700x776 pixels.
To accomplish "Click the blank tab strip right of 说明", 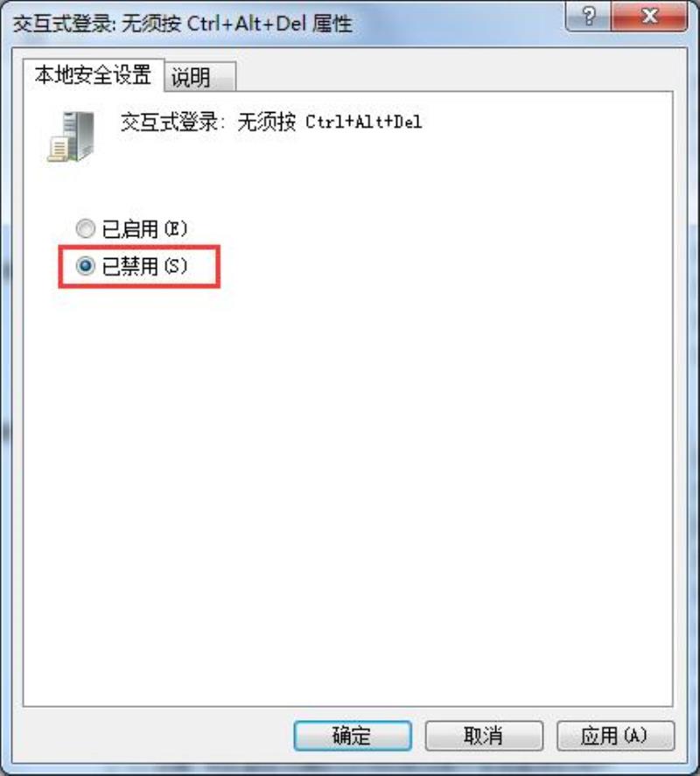I will (x=454, y=75).
